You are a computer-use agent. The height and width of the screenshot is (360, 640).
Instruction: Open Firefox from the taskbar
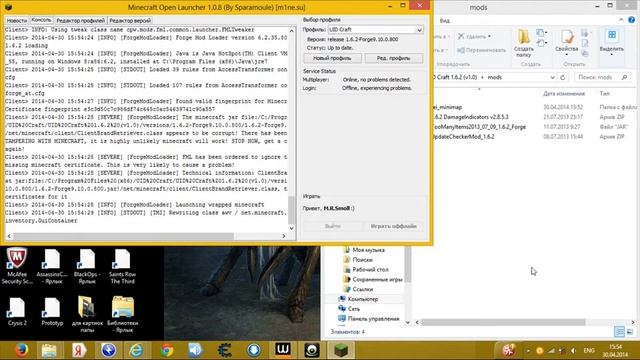pyautogui.click(x=21, y=350)
